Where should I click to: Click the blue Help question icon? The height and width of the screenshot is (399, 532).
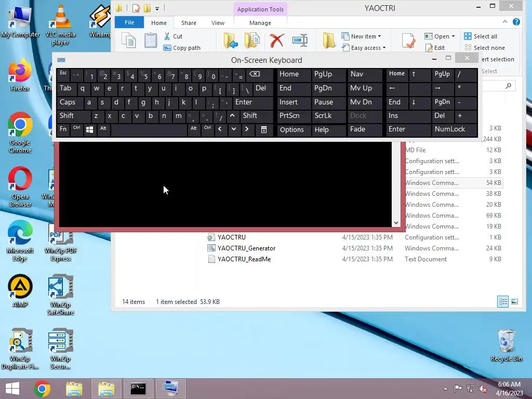click(x=516, y=22)
